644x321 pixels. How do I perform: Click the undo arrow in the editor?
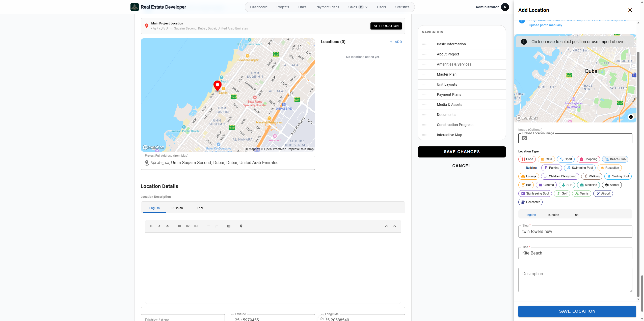[386, 226]
